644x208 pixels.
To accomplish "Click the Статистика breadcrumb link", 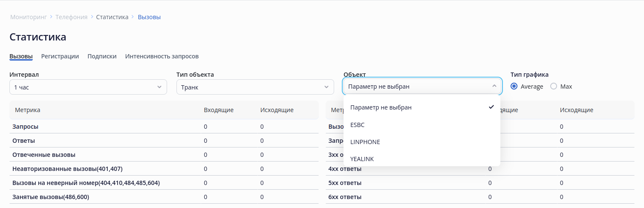I will pos(112,17).
